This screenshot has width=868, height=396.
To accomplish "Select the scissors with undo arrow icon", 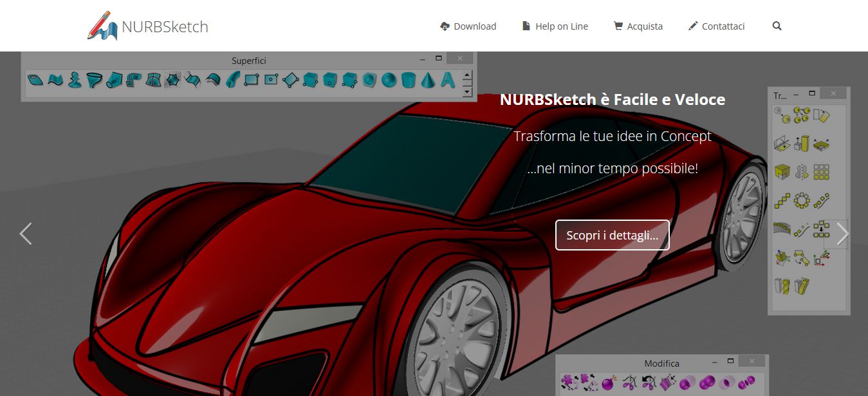I will (649, 382).
